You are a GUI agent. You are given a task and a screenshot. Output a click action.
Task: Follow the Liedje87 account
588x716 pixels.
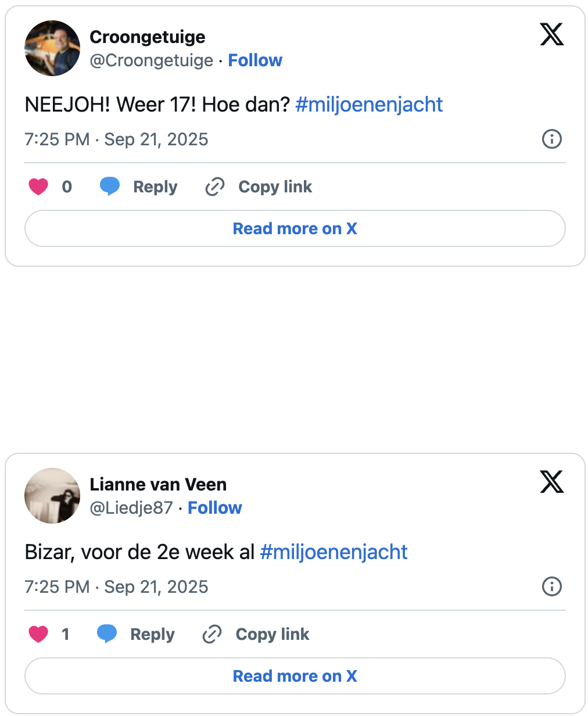coord(215,508)
